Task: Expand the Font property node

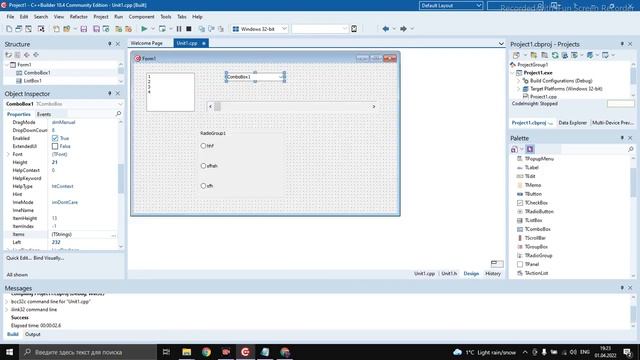Action: (8, 154)
